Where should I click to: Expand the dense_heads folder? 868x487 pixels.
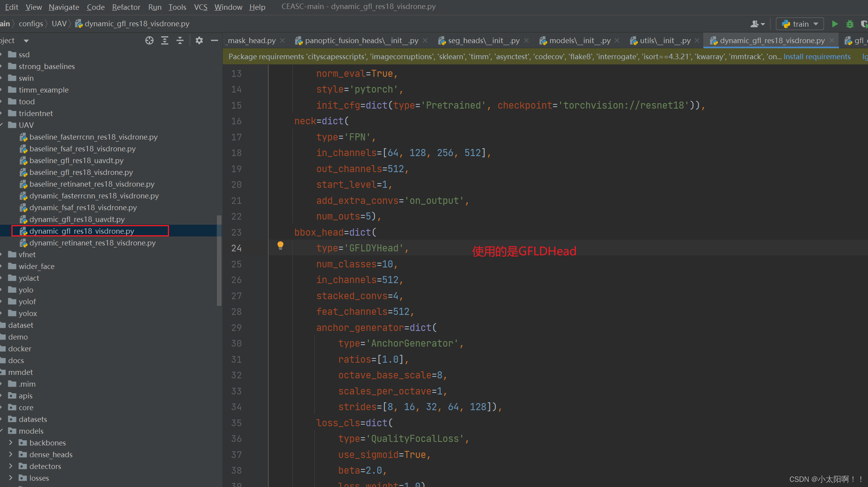pos(11,454)
